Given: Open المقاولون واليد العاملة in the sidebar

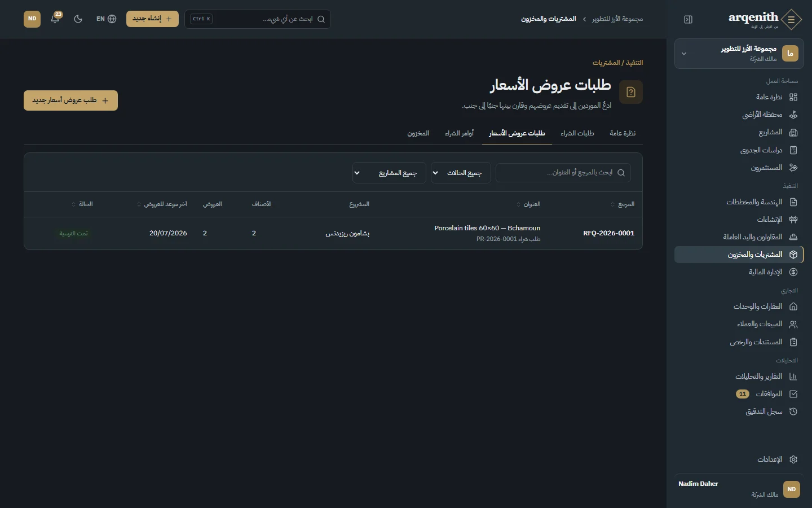Looking at the screenshot, I should click(739, 237).
